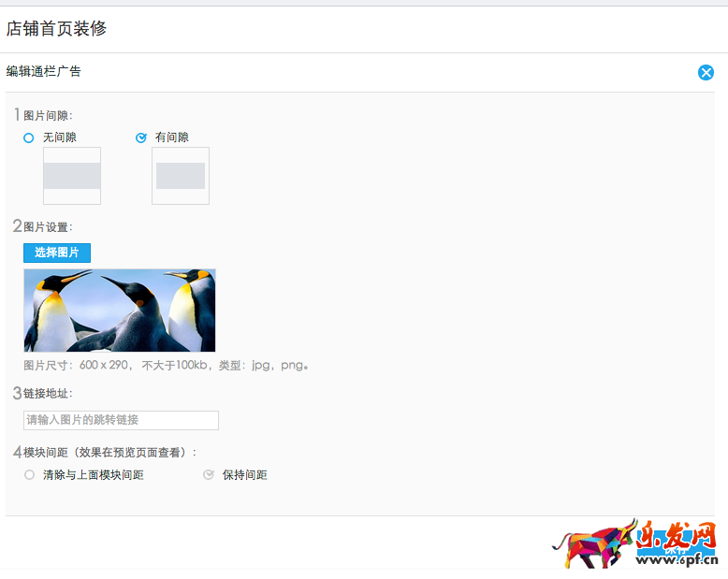Click the 图片间隙 section label
The height and width of the screenshot is (579, 728).
[x=48, y=116]
